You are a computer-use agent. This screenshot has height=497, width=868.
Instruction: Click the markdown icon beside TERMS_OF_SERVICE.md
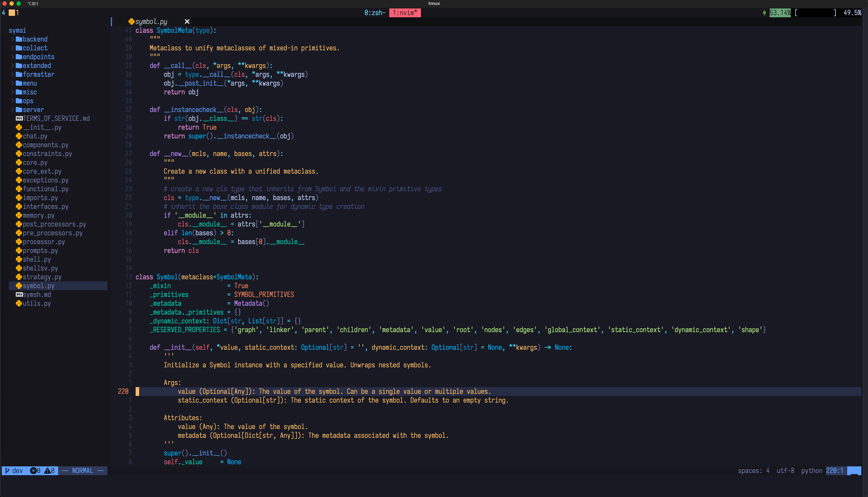click(x=19, y=118)
